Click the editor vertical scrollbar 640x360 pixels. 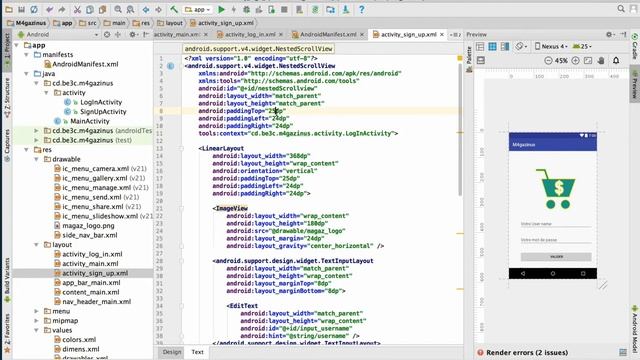[x=460, y=130]
